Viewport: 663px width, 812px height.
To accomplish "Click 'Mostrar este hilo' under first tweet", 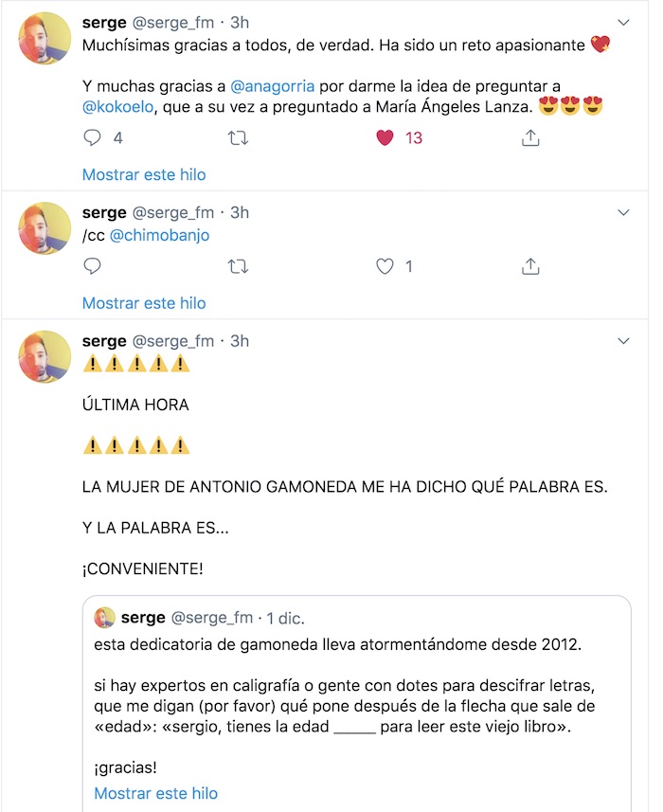I will click(x=144, y=174).
